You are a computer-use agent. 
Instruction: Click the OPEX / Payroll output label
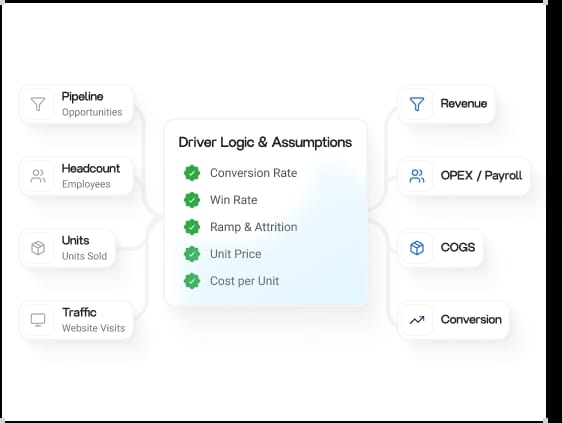point(481,176)
